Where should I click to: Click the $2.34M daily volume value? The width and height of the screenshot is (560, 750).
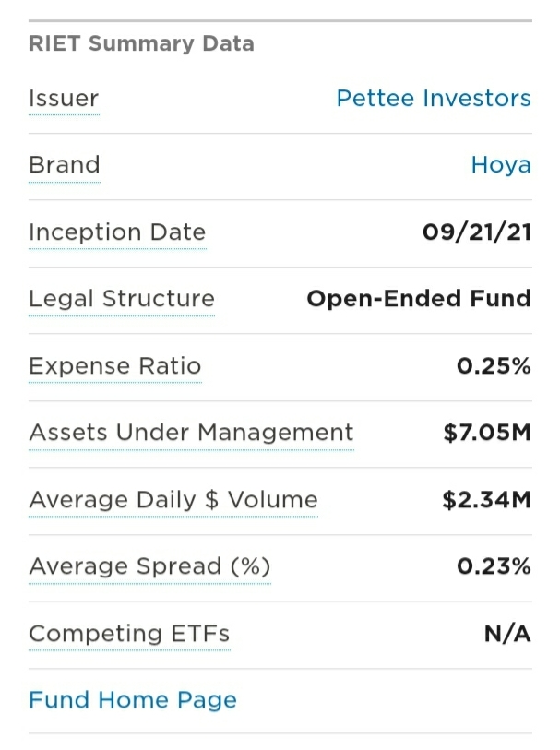pyautogui.click(x=486, y=500)
